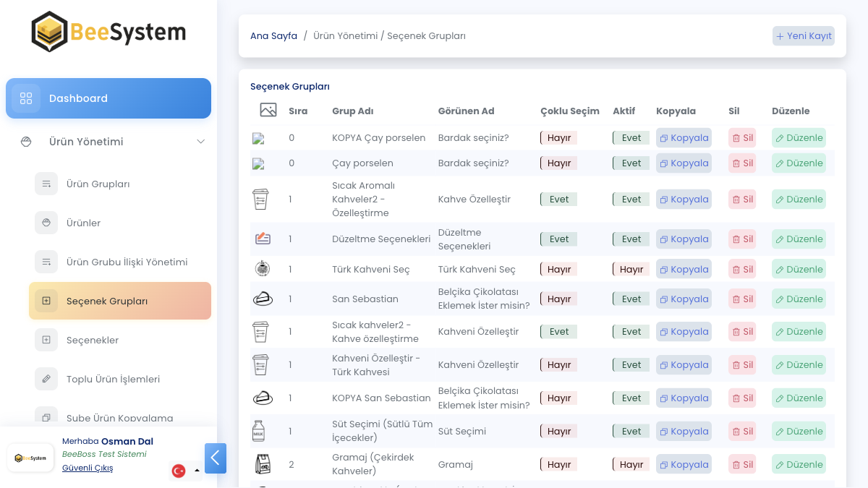This screenshot has height=488, width=868.
Task: Click the Seçenekler sidebar icon
Action: 46,340
